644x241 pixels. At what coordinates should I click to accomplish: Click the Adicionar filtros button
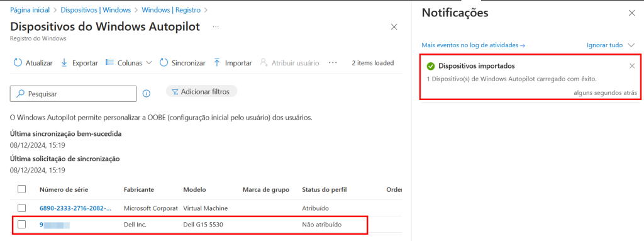pyautogui.click(x=201, y=91)
